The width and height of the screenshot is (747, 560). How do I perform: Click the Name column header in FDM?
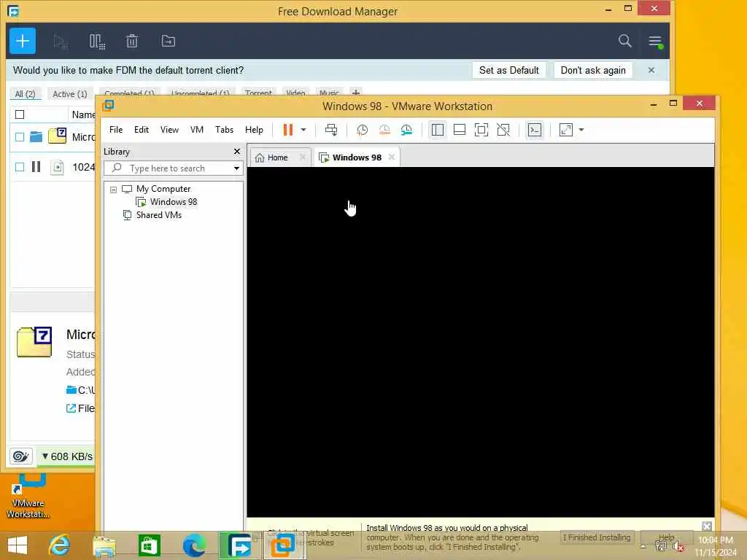point(83,114)
